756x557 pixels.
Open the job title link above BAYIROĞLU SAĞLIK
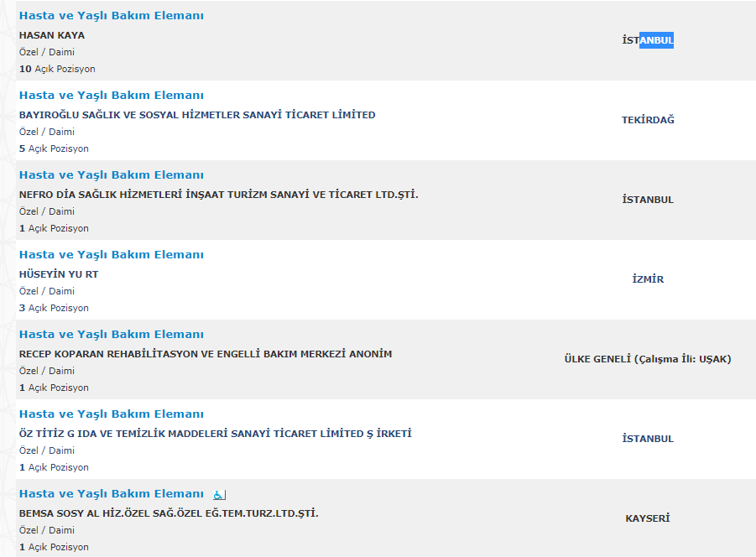coord(111,96)
